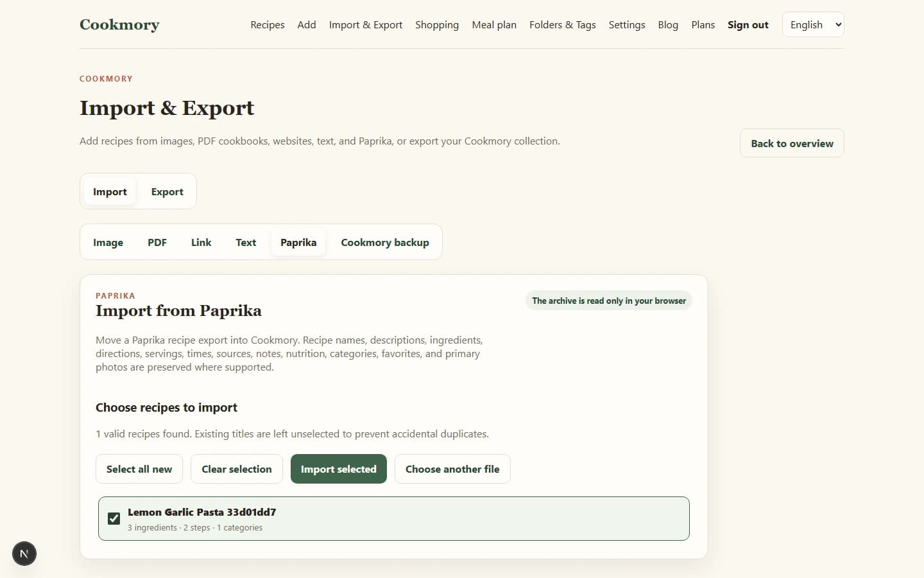The image size is (924, 578).
Task: Click the 'Import from Paprika' heading
Action: (x=178, y=311)
